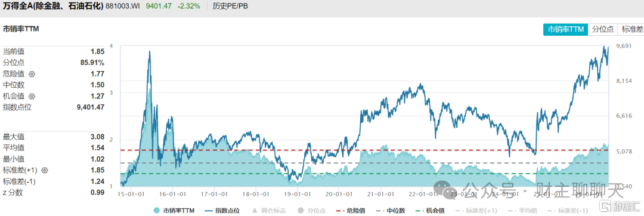Click the 当前值 1.85 row

(54, 52)
